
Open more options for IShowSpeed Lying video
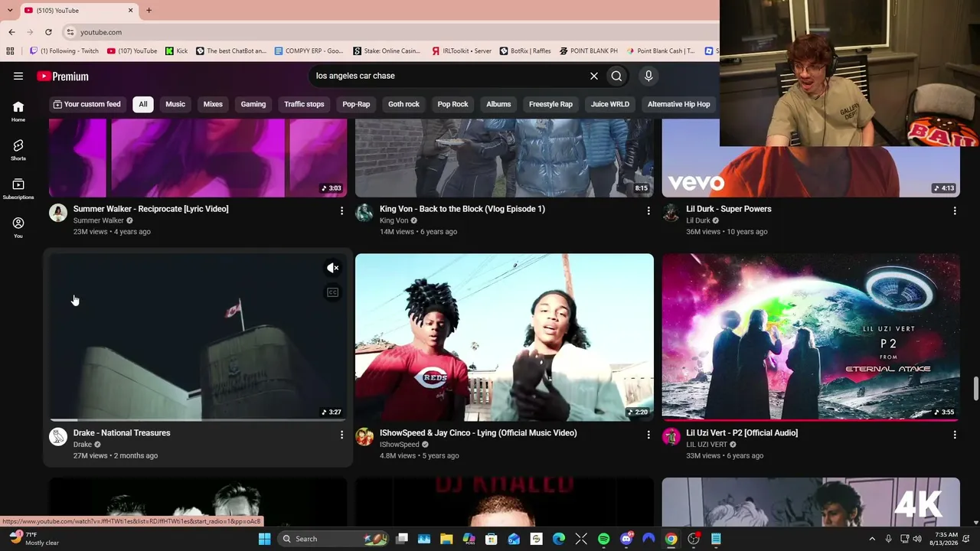point(648,435)
